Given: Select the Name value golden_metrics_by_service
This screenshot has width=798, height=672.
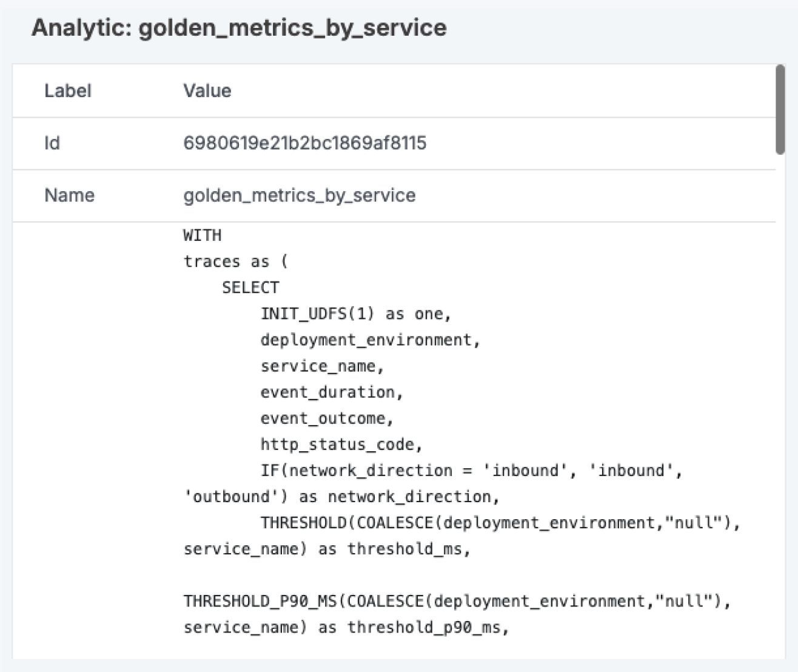Looking at the screenshot, I should tap(300, 195).
